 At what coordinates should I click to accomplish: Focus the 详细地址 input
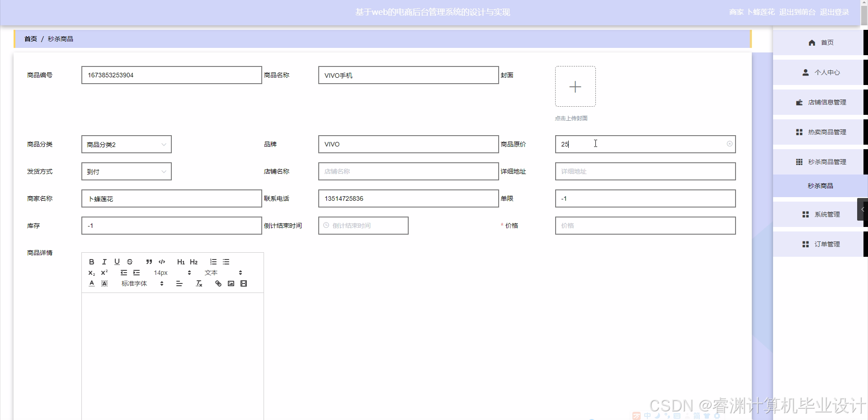[646, 171]
